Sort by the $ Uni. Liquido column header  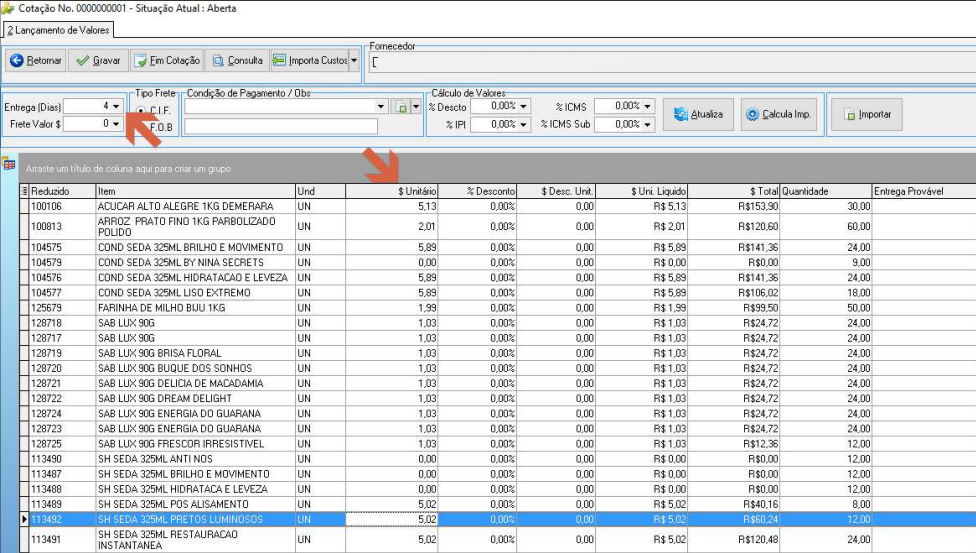(x=642, y=191)
